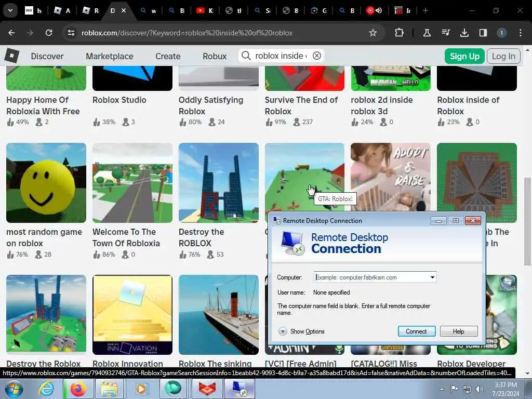This screenshot has width=532, height=399.
Task: Open the Windows Start button
Action: point(14,389)
